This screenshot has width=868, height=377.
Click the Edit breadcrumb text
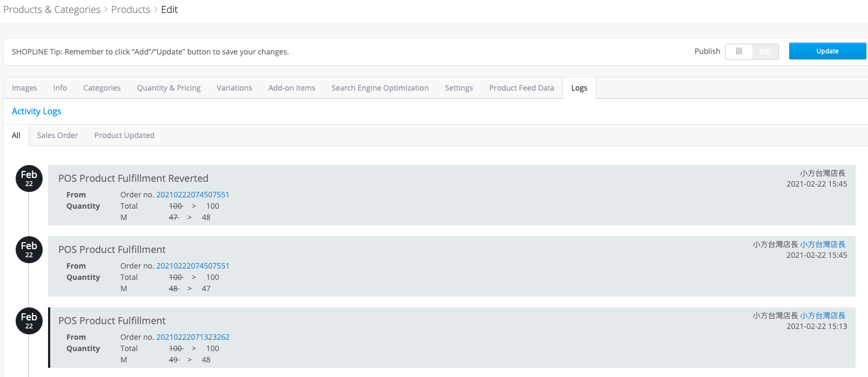point(169,10)
